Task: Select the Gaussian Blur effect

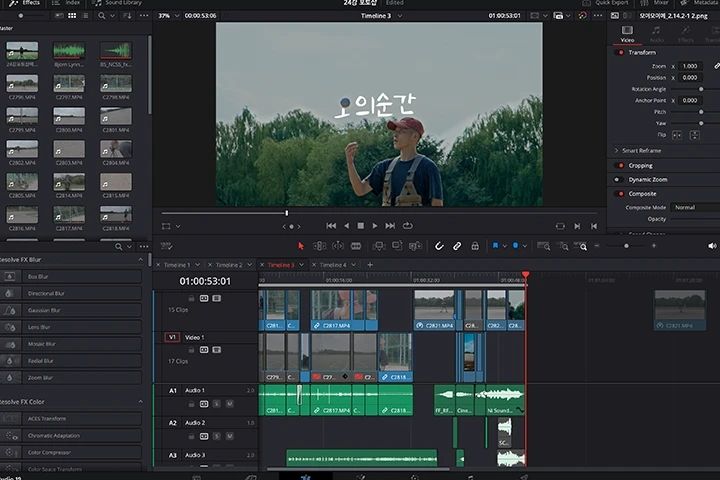Action: pos(71,310)
